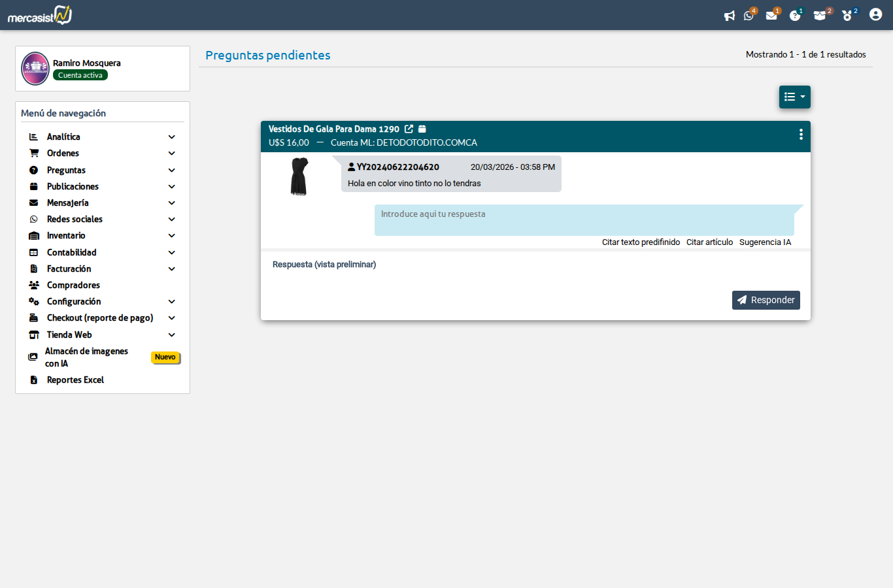Click Citar texto predifinido link

point(641,242)
